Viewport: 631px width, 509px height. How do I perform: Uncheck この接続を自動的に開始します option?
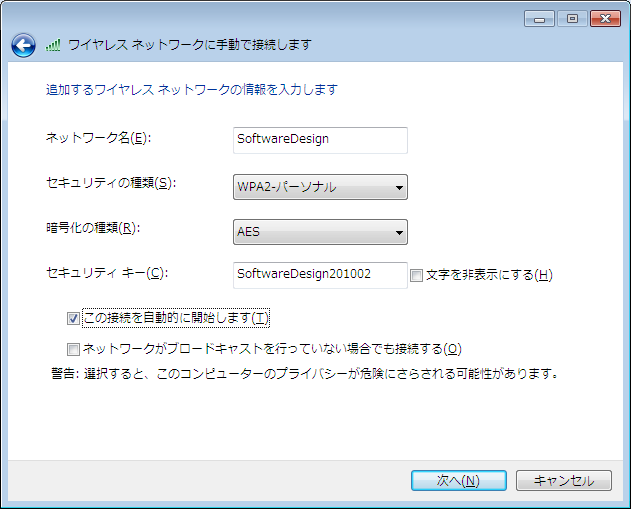[73, 319]
